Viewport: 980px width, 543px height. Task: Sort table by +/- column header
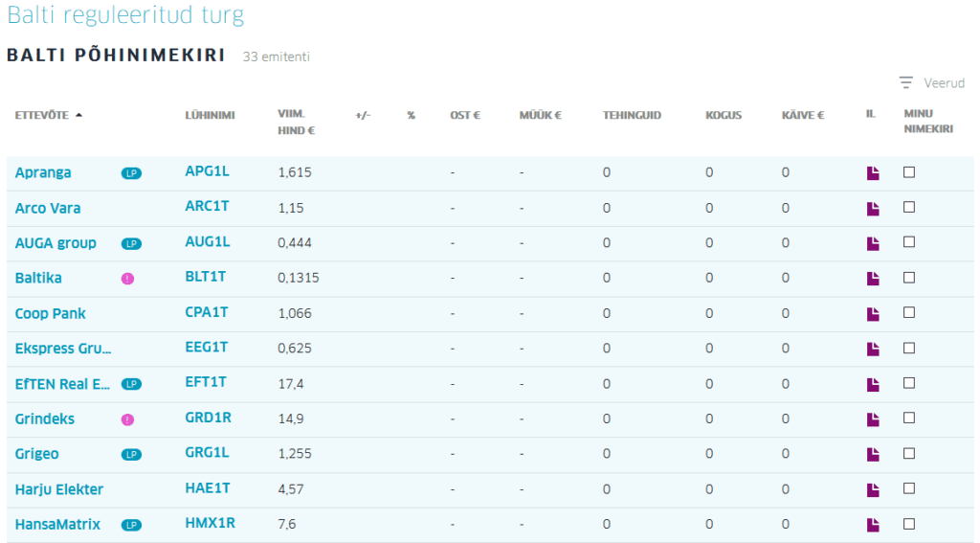(x=363, y=115)
